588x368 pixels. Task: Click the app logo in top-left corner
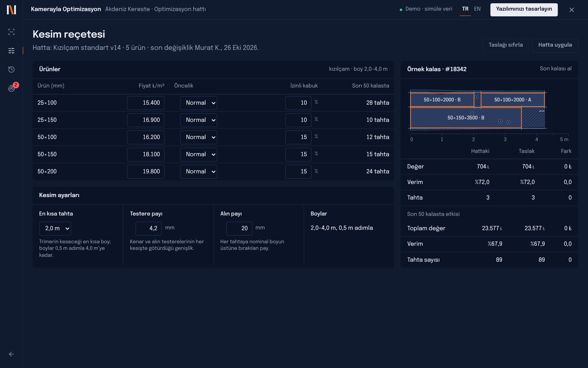11,10
